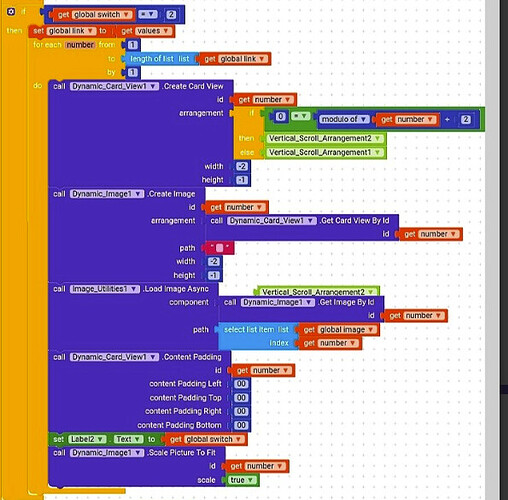Select the get values block
The width and height of the screenshot is (508, 500).
pos(146,31)
